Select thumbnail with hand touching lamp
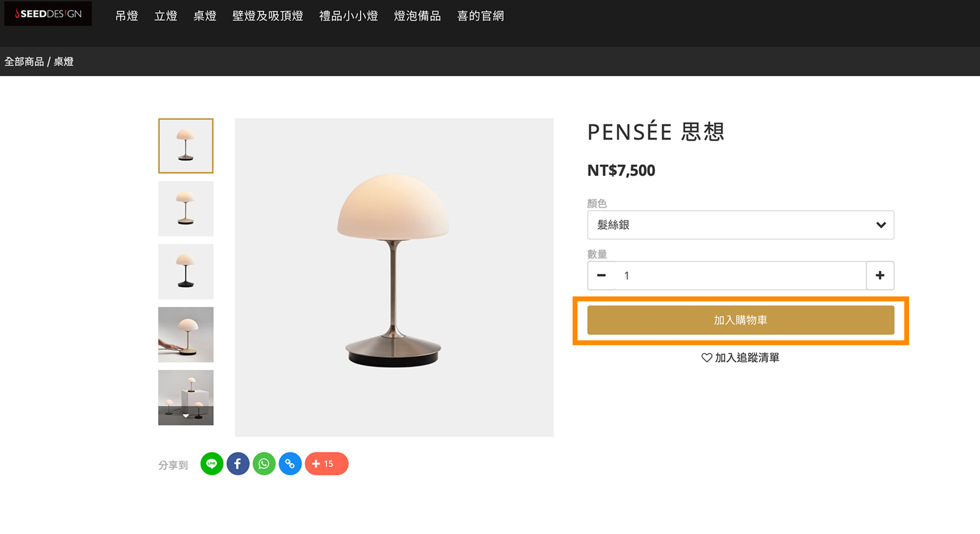Screen dimensions: 980x534 tap(185, 335)
